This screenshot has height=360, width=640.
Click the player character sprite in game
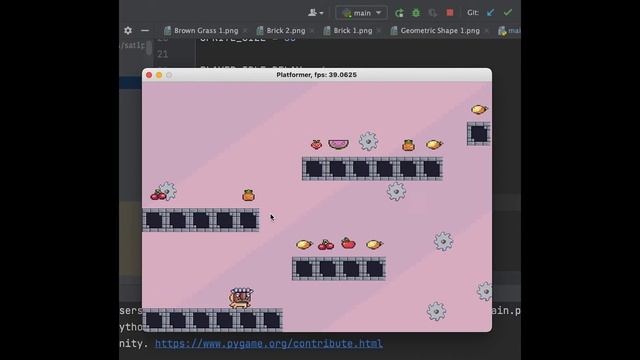click(241, 298)
